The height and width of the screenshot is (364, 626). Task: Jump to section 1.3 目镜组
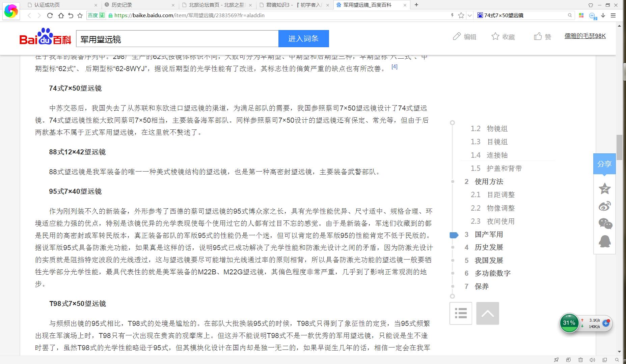[x=489, y=142]
